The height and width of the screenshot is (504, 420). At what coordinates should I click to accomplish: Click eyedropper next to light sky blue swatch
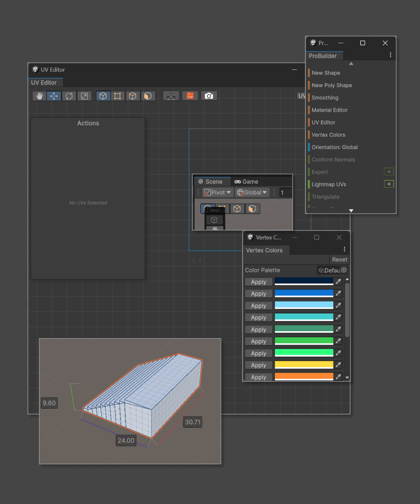338,305
